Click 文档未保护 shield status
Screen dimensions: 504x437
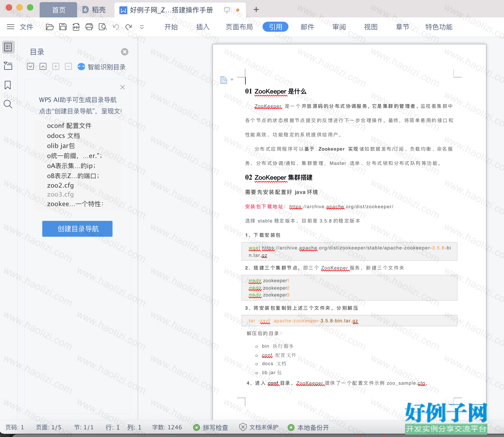[x=259, y=427]
